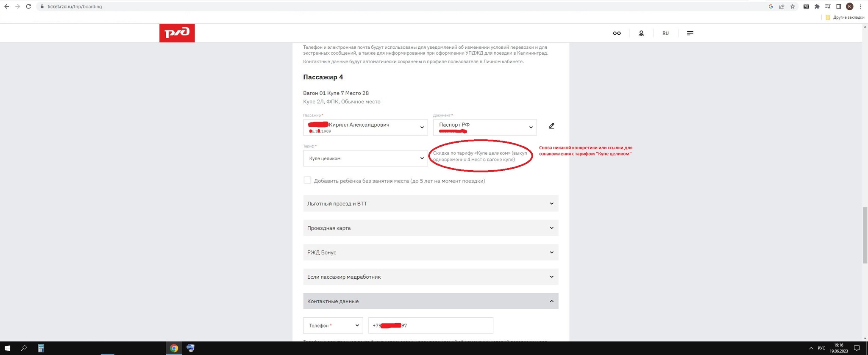Click the RZD logo in the header
The image size is (868, 355).
(177, 33)
